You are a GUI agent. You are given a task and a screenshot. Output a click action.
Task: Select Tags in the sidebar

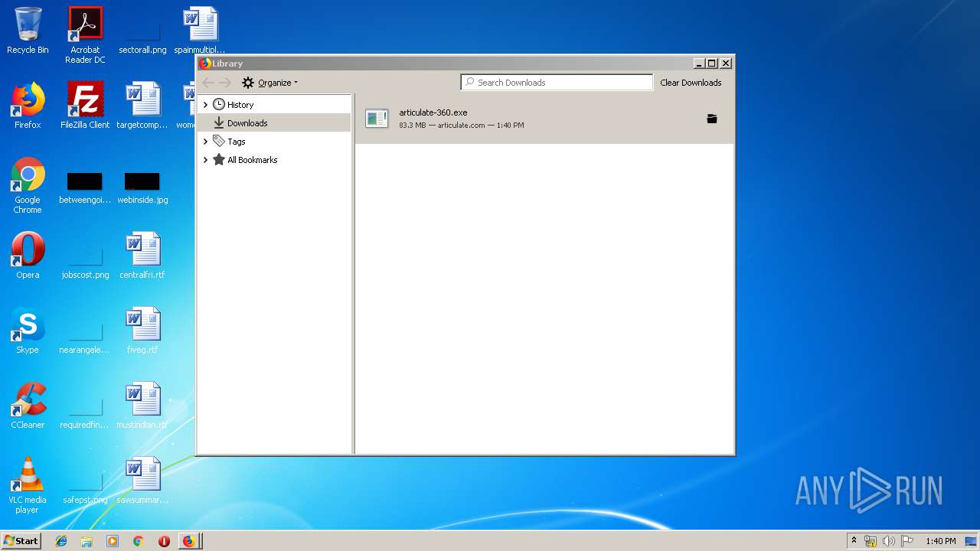pyautogui.click(x=236, y=142)
